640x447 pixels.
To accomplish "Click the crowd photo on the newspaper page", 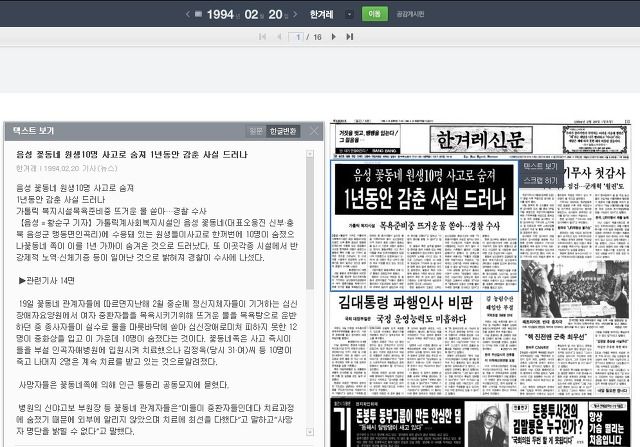I will tap(575, 289).
